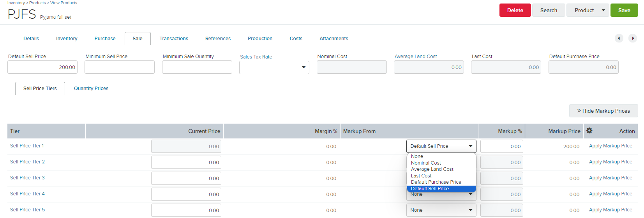The image size is (644, 218).
Task: Switch to the Purchase tab
Action: coord(105,39)
